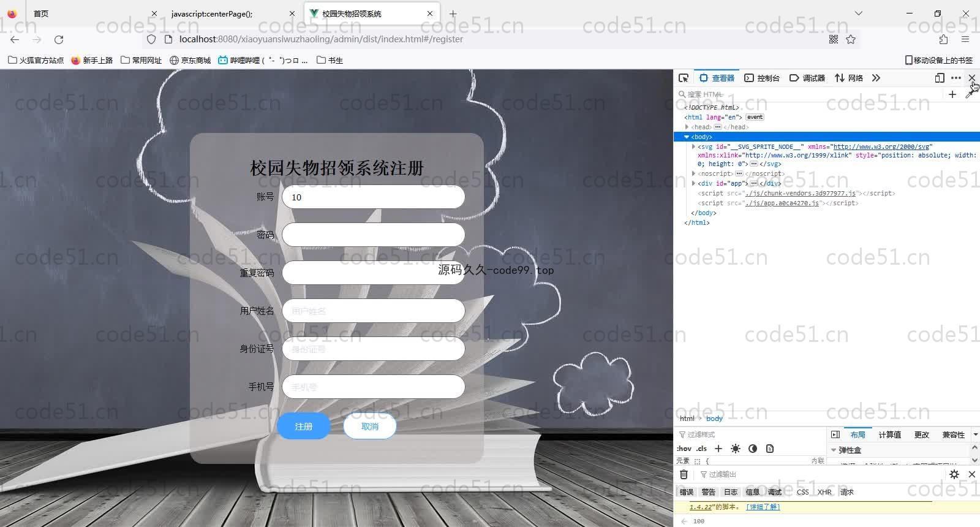
Task: Expand the svg sprite node
Action: (x=694, y=146)
